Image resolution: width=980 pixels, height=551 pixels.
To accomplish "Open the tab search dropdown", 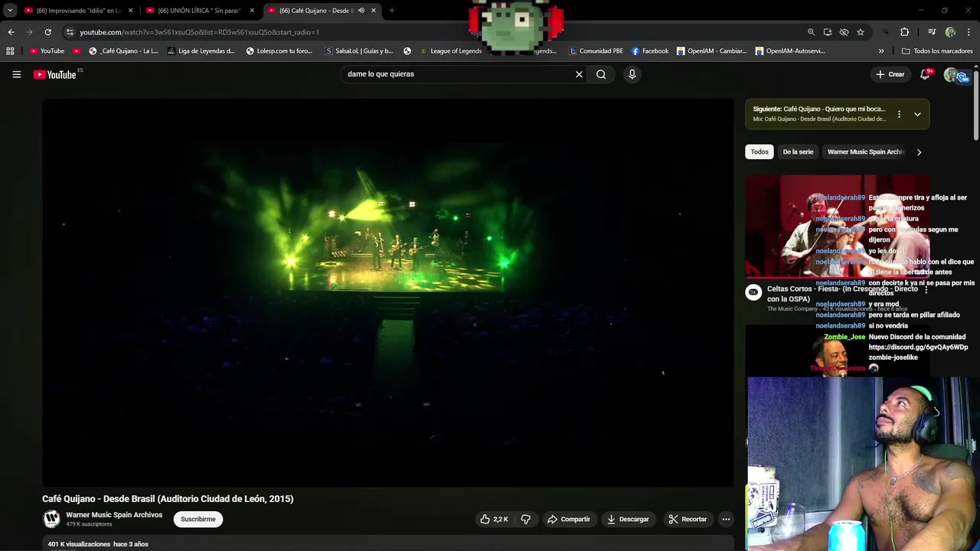I will (10, 11).
